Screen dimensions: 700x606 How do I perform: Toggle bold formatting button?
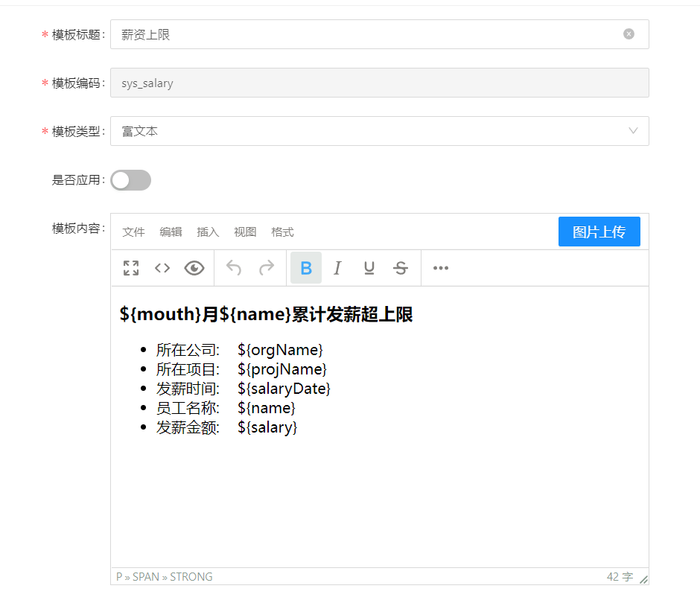coord(306,268)
